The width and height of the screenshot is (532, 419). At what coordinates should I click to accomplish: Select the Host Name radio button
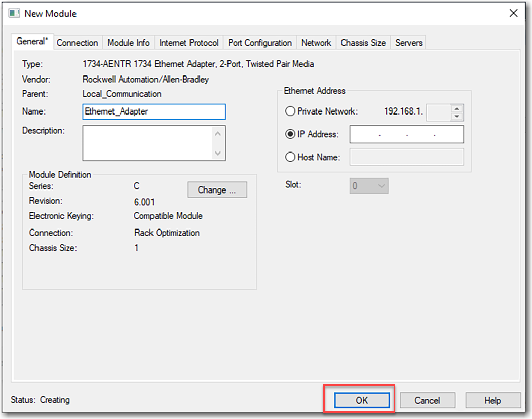(290, 157)
